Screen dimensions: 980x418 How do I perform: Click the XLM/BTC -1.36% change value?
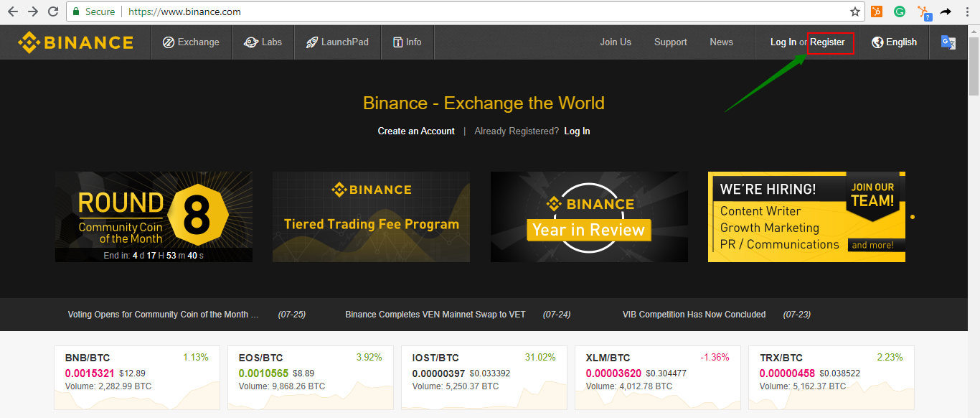(715, 358)
